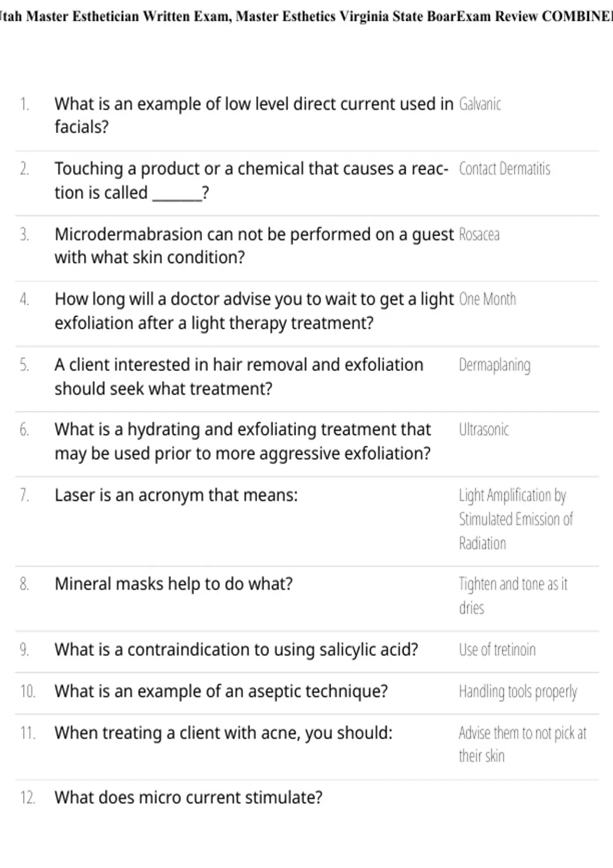The image size is (613, 868).
Task: Select the 'Light Amplification by Stimulated Emission' answer
Action: click(x=516, y=519)
